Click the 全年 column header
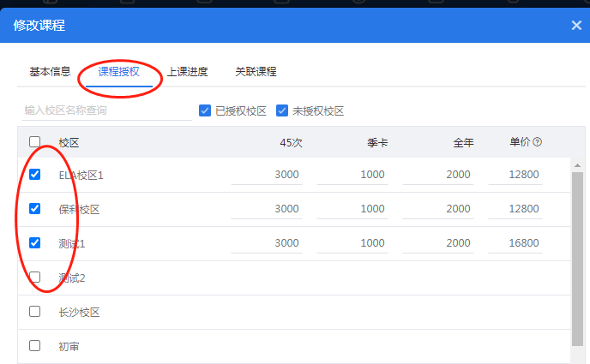 tap(463, 143)
